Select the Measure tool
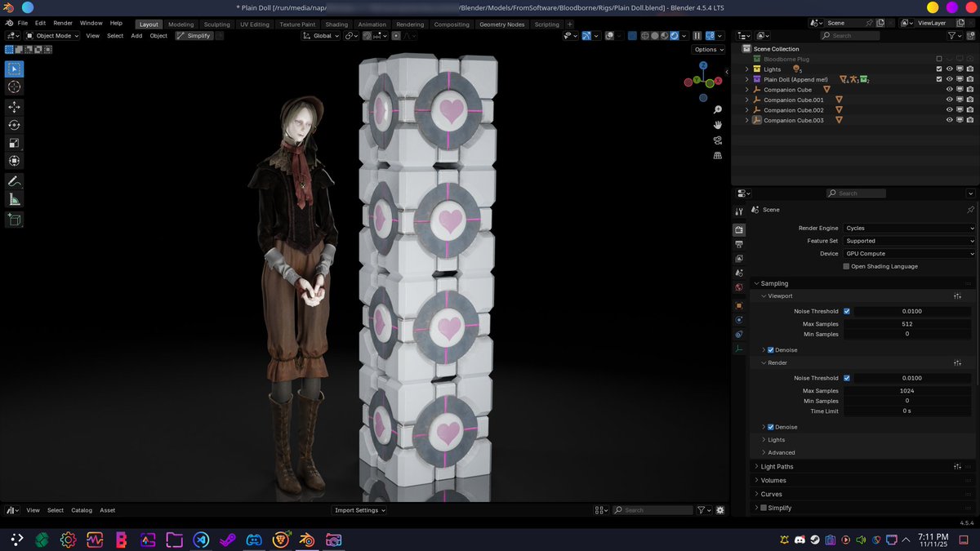This screenshot has width=980, height=551. coord(15,199)
